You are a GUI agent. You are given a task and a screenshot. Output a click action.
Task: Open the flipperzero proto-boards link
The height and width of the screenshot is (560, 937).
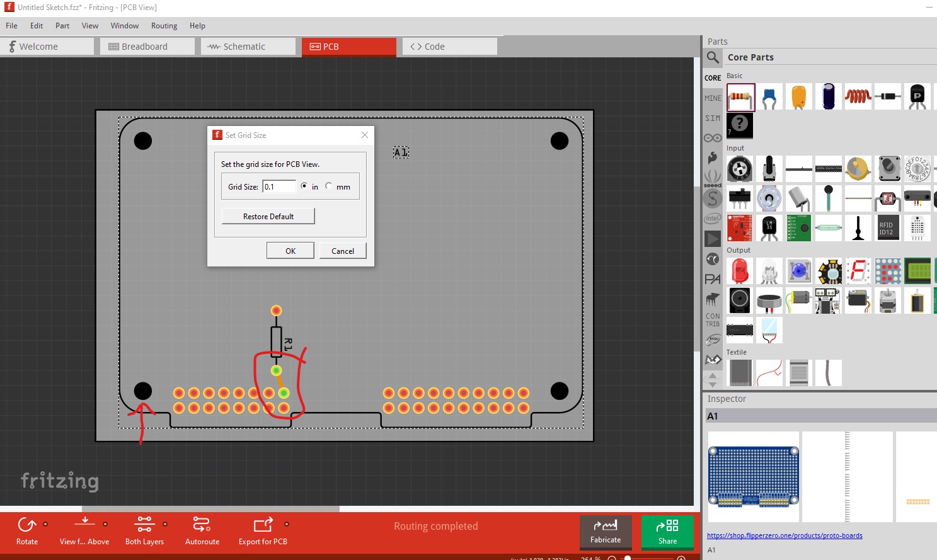(x=784, y=535)
